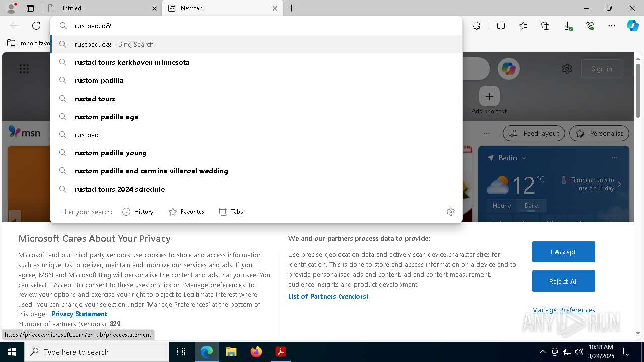Image resolution: width=644 pixels, height=362 pixels.
Task: Open the apps grid launcher icon
Action: tap(24, 69)
